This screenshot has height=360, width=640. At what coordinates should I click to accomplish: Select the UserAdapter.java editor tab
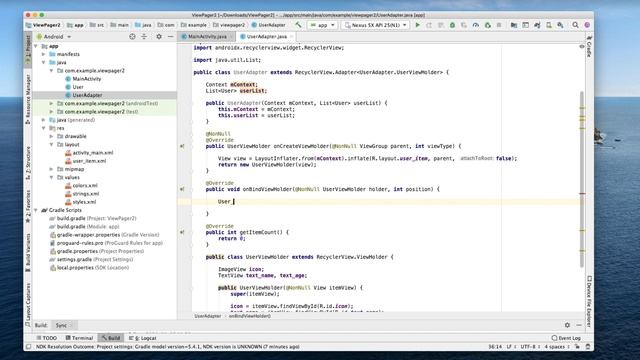tap(267, 36)
